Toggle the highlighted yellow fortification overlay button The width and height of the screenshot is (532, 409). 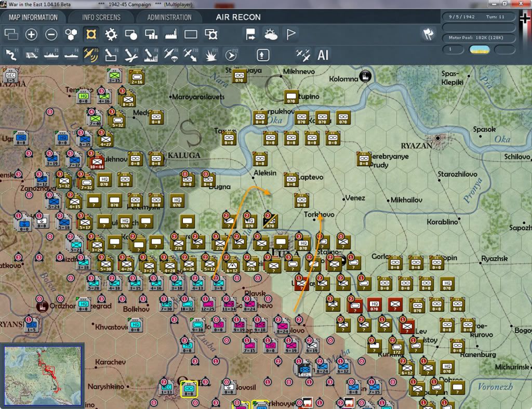pyautogui.click(x=91, y=34)
